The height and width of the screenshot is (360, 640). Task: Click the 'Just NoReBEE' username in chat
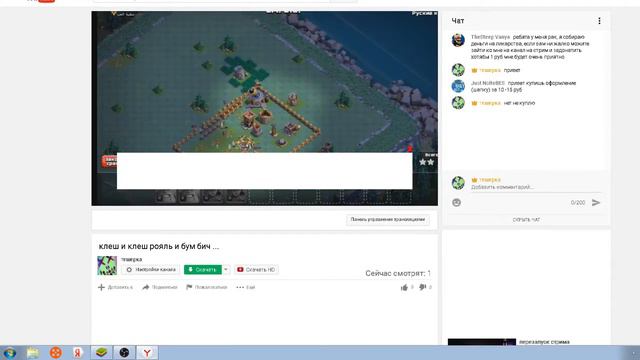[x=488, y=83]
